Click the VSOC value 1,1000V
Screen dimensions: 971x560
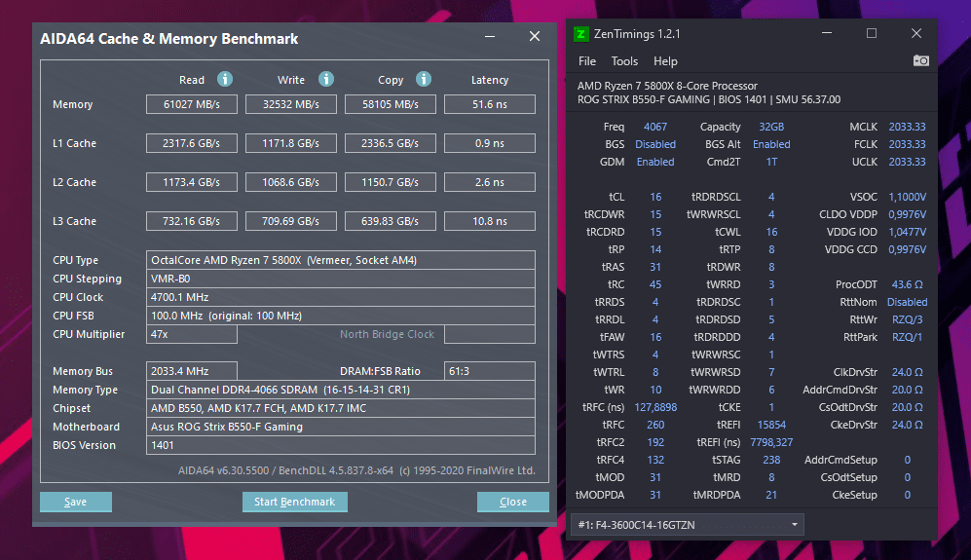pyautogui.click(x=908, y=197)
